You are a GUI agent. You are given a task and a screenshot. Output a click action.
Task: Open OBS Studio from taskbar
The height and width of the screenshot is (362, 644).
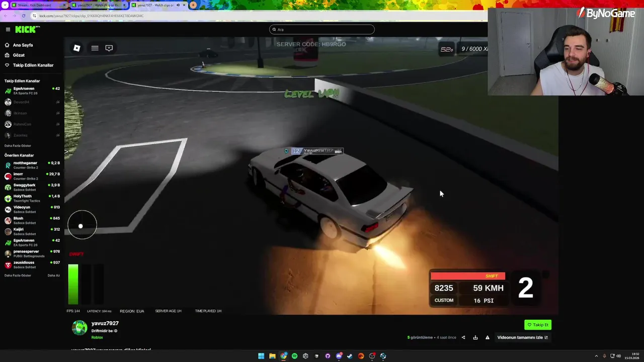[372, 356]
